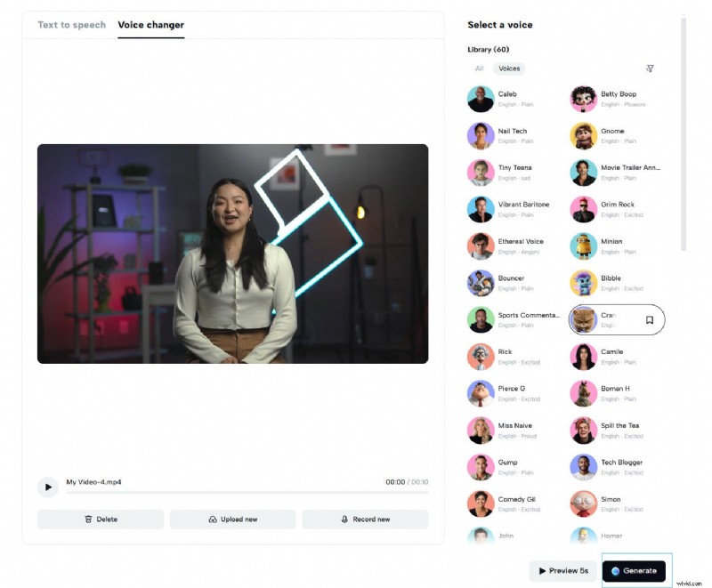Select the Tech Blogger voice avatar
The image size is (712, 588).
click(x=583, y=466)
